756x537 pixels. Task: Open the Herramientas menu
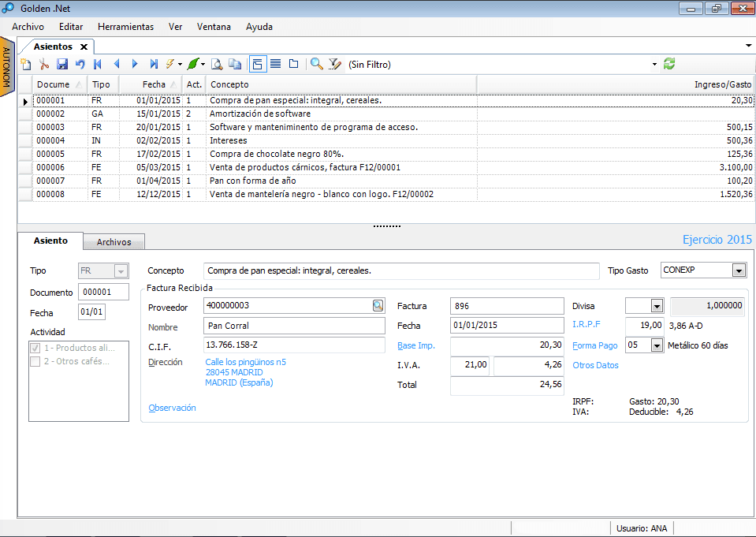pyautogui.click(x=125, y=27)
